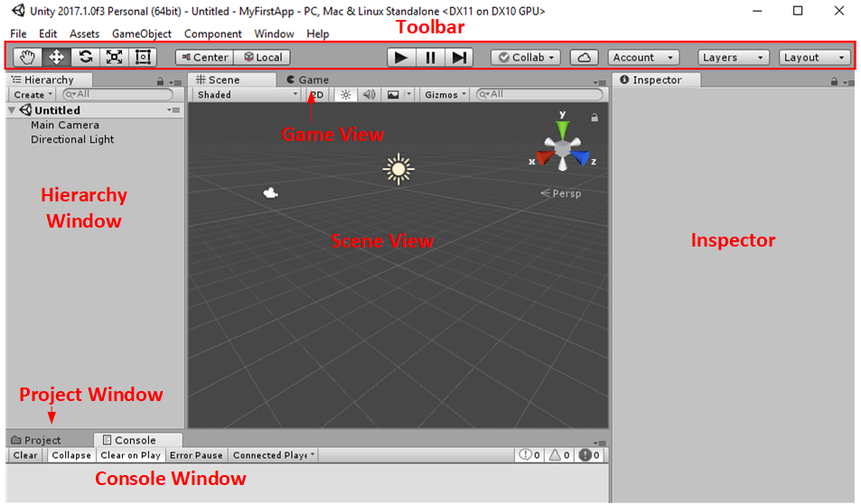Open the Collab dropdown
The image size is (861, 504).
tap(526, 57)
